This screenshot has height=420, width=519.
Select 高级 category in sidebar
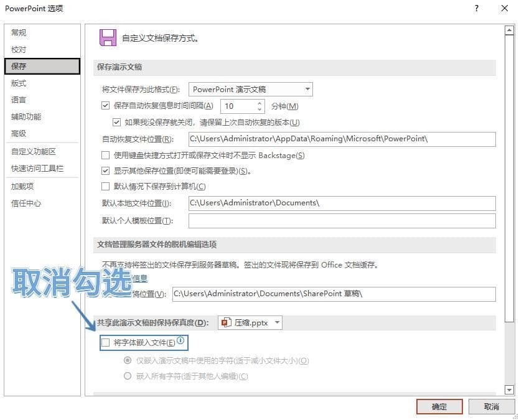pyautogui.click(x=42, y=133)
